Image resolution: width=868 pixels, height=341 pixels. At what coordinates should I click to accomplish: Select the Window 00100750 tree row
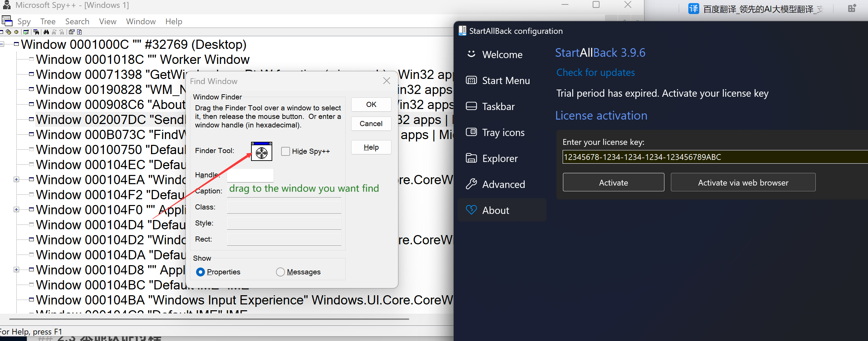[111, 150]
